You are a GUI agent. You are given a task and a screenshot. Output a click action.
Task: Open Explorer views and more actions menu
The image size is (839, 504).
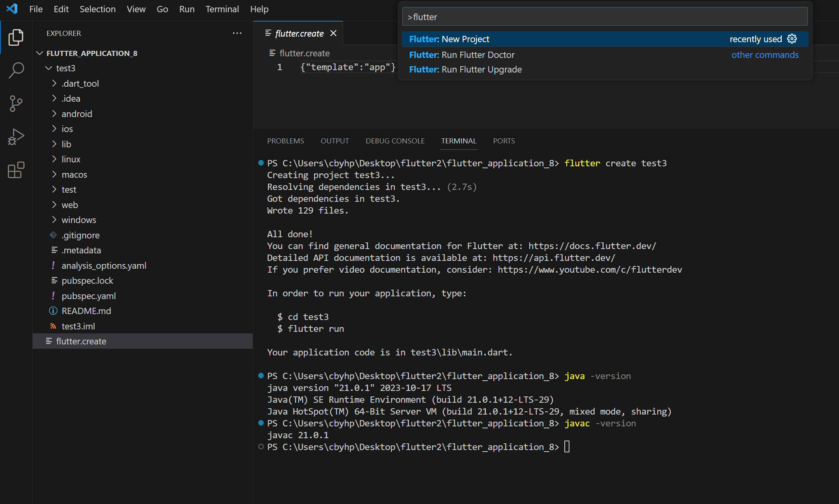(x=237, y=33)
